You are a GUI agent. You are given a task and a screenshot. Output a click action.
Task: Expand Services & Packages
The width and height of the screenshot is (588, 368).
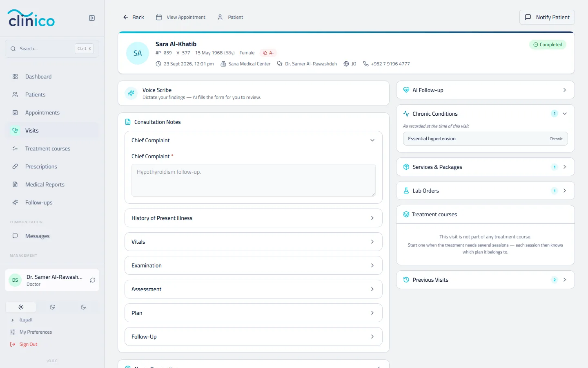click(486, 167)
